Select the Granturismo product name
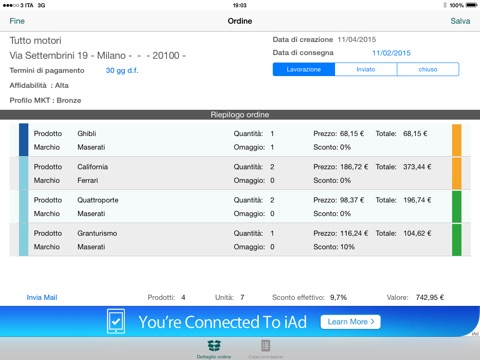480x360 pixels. click(97, 233)
